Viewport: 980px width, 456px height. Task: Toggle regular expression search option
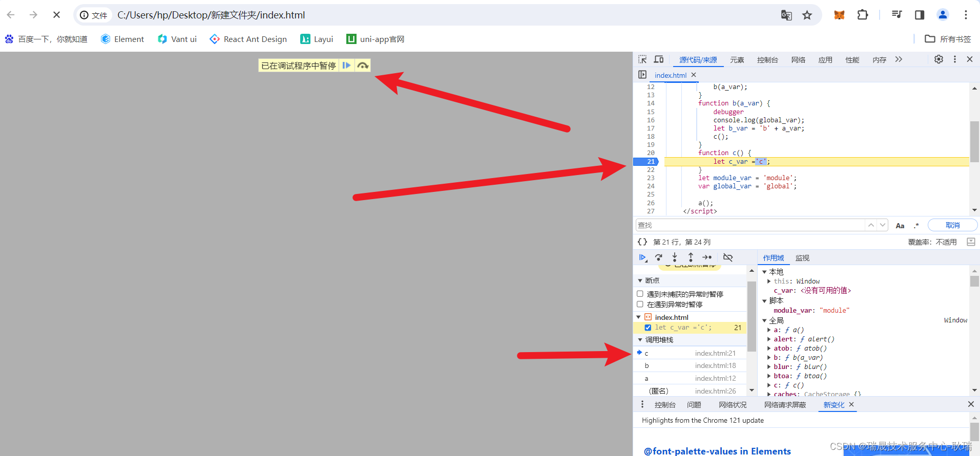916,225
